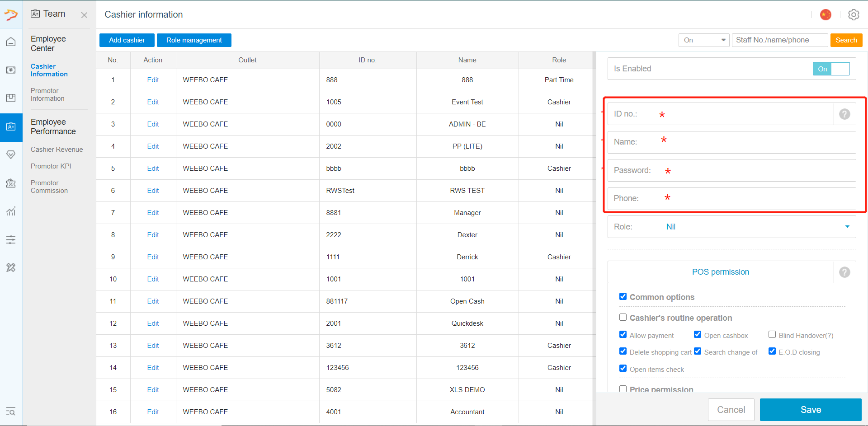This screenshot has height=426, width=868.
Task: Uncheck Delete shopping cart checkbox
Action: pyautogui.click(x=623, y=351)
